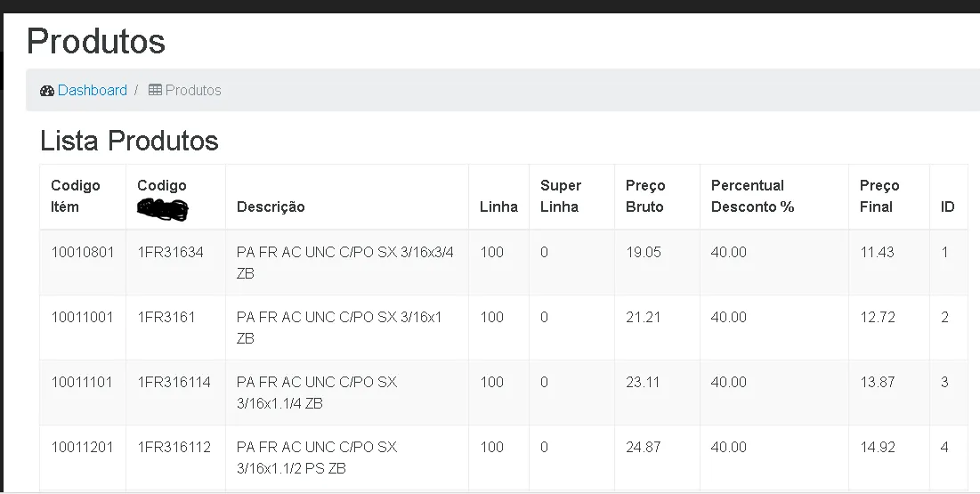The image size is (980, 494).
Task: Click final price 13.87 cell
Action: coord(877,382)
